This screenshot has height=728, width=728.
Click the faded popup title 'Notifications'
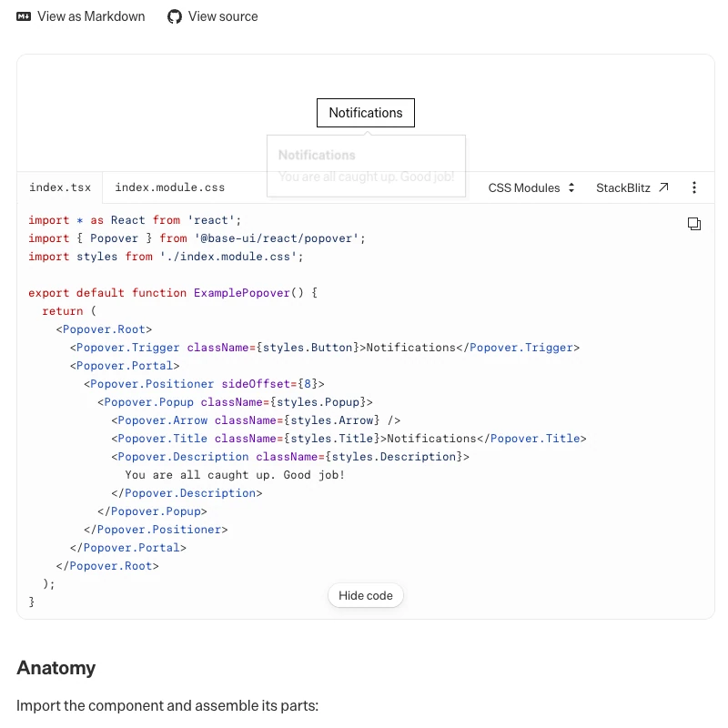(x=317, y=155)
